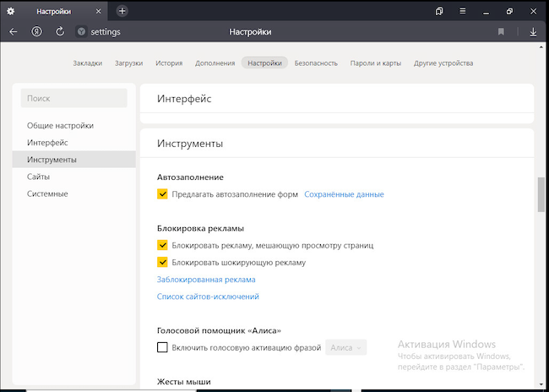
Task: Click the Список сайтов-исключений link
Action: click(x=208, y=297)
